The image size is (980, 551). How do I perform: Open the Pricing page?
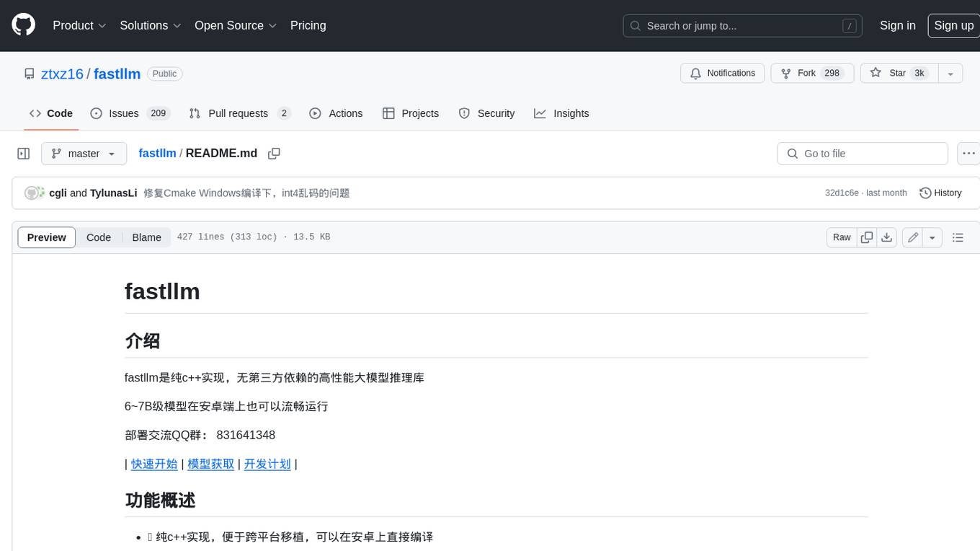click(x=308, y=25)
